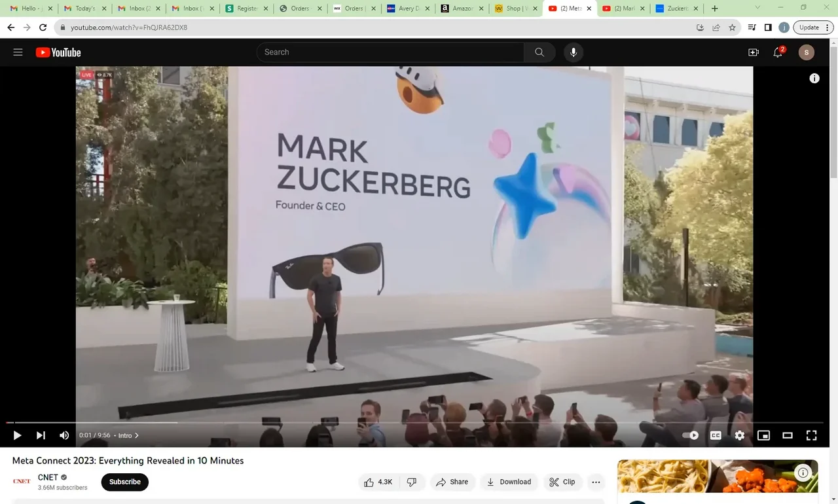Open video settings gear
The height and width of the screenshot is (504, 838).
coord(740,435)
